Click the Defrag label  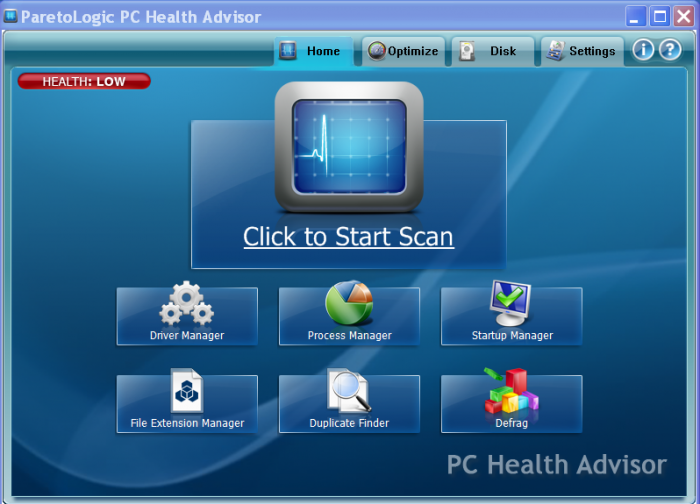512,423
